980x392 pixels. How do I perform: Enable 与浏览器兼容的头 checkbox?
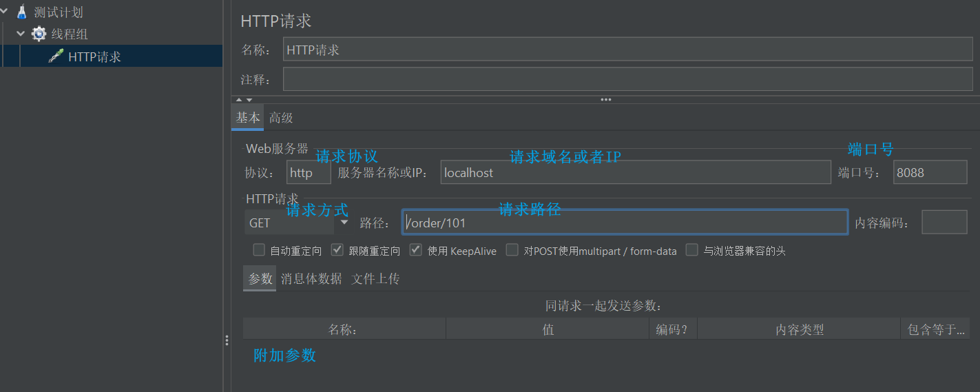[692, 249]
